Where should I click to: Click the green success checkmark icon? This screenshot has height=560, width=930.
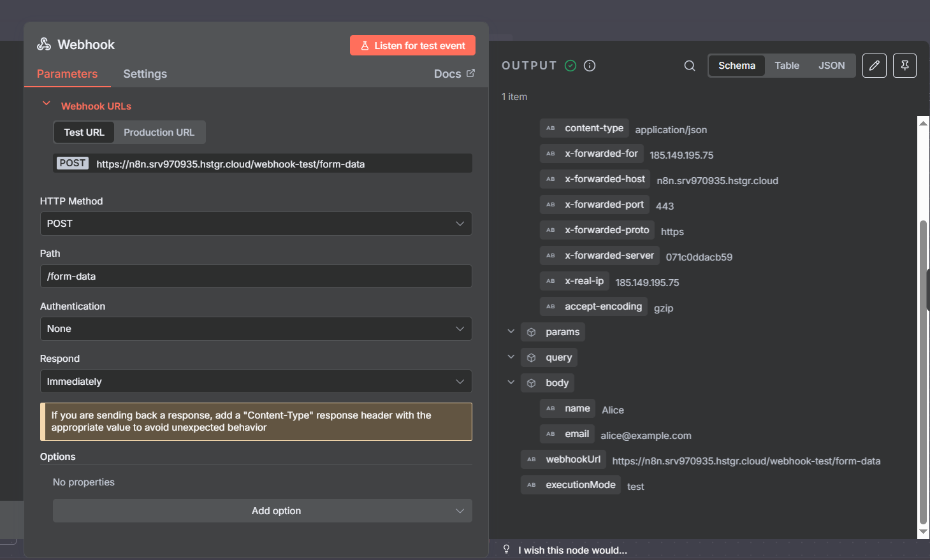pyautogui.click(x=570, y=66)
